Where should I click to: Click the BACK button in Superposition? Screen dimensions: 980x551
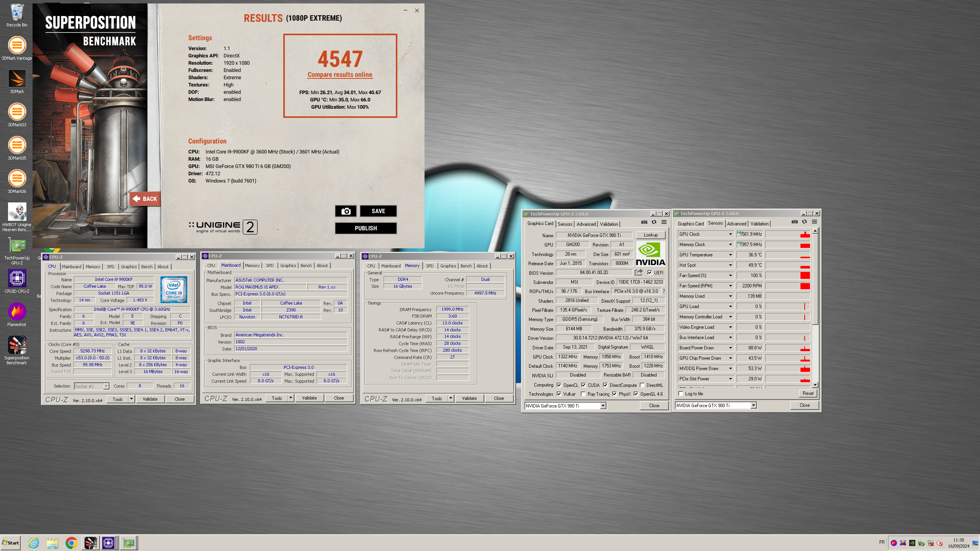click(145, 199)
